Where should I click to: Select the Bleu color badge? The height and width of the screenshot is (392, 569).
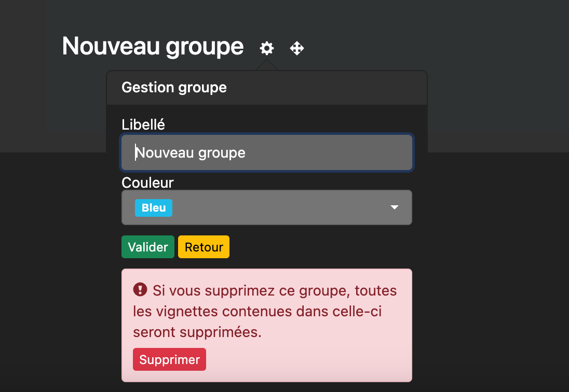154,208
